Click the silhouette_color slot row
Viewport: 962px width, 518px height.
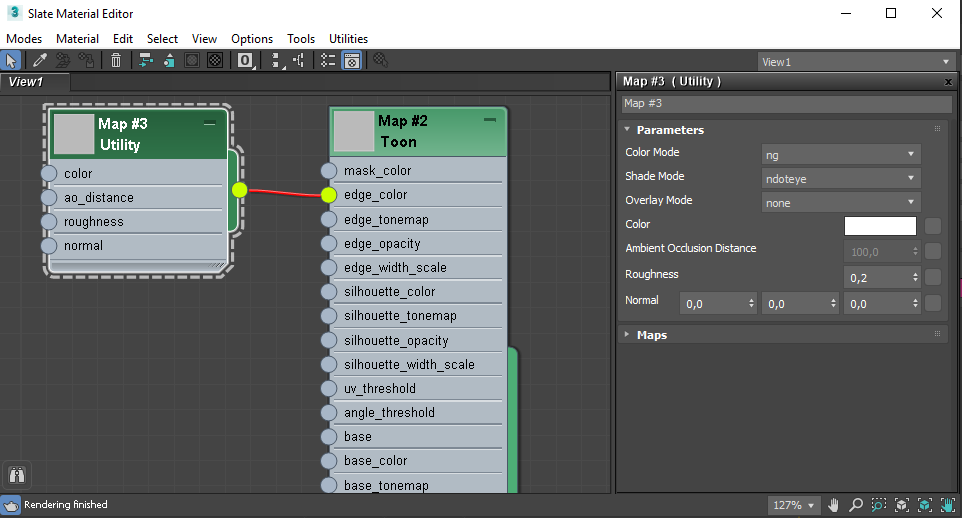pyautogui.click(x=417, y=292)
